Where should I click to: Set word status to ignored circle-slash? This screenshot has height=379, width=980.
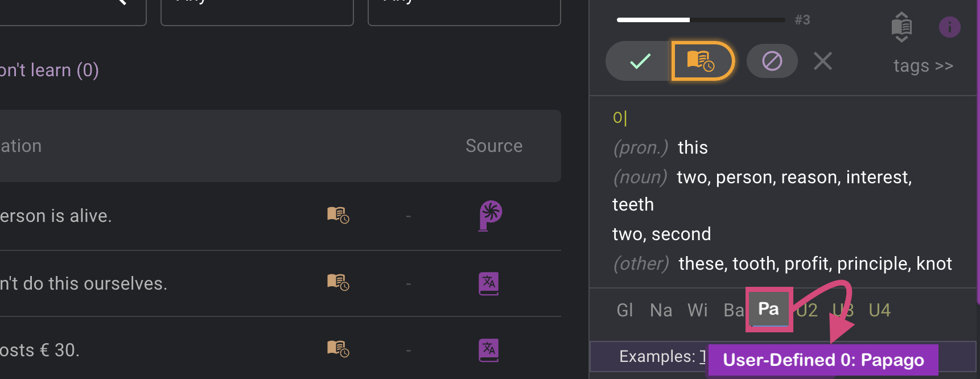(x=772, y=61)
